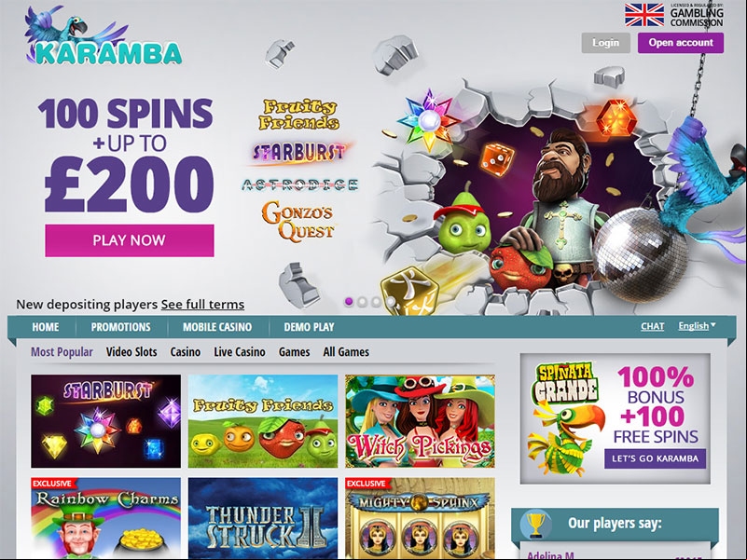Click the UK flag icon
The height and width of the screenshot is (560, 747).
pyautogui.click(x=644, y=15)
